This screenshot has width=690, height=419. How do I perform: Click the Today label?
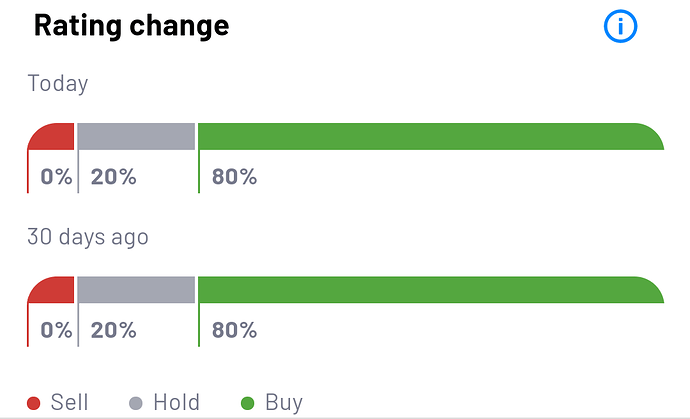point(58,83)
